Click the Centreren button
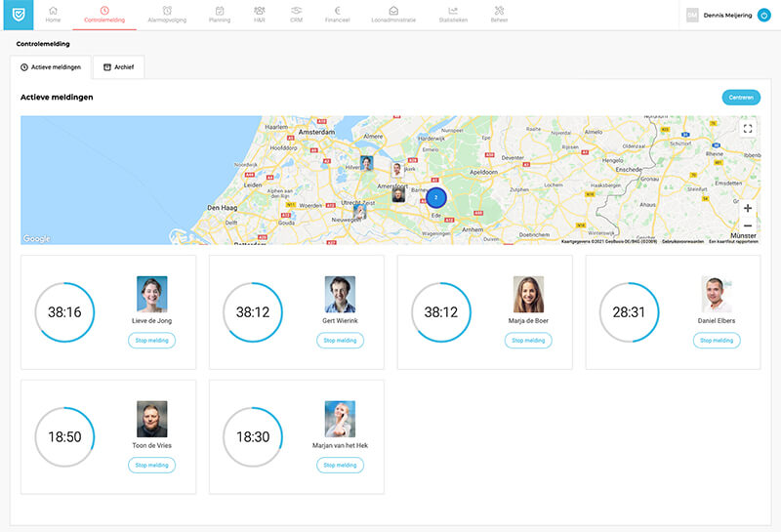This screenshot has height=532, width=781. [x=741, y=98]
